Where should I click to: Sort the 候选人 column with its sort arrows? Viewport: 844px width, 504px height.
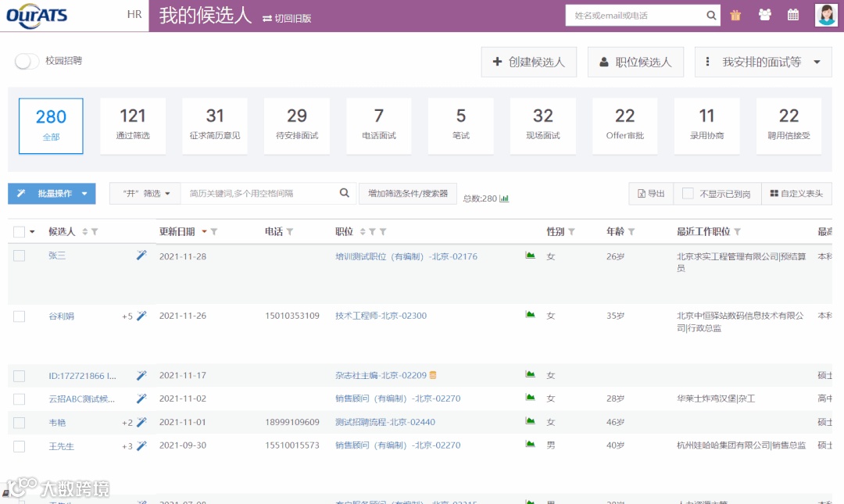(84, 231)
